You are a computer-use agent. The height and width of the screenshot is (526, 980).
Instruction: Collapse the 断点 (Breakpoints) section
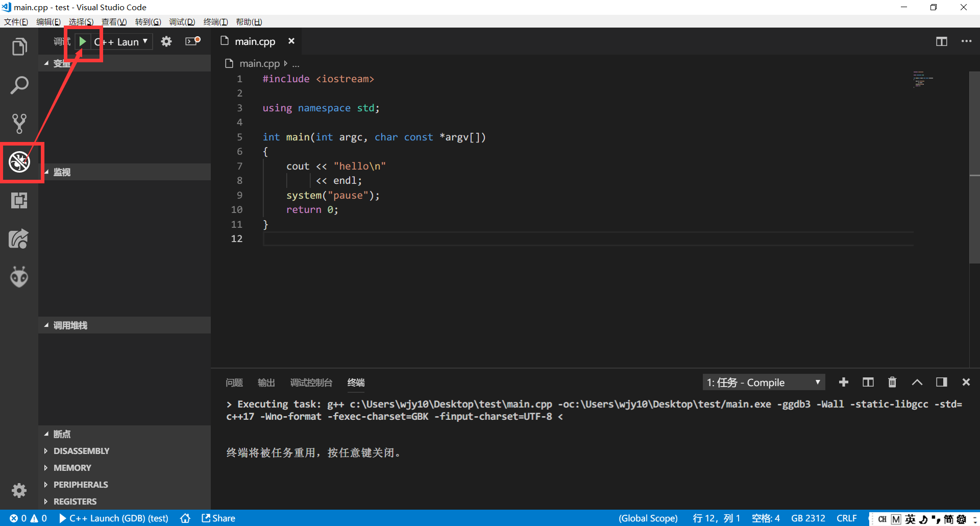coord(124,434)
